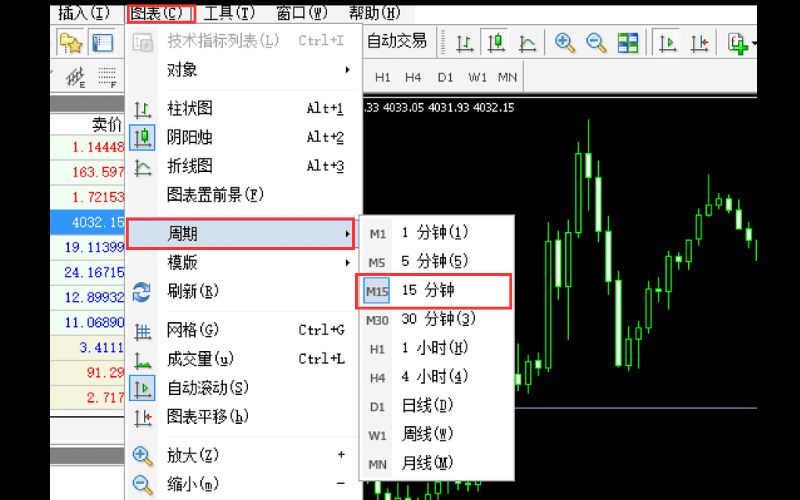Select 周线(W) period
The width and height of the screenshot is (800, 500).
(x=437, y=435)
